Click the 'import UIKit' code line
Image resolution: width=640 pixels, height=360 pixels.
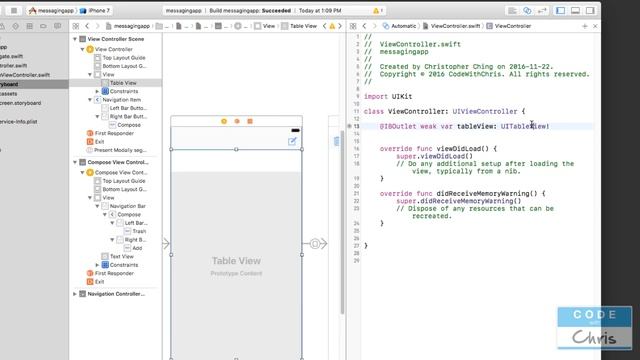click(388, 97)
